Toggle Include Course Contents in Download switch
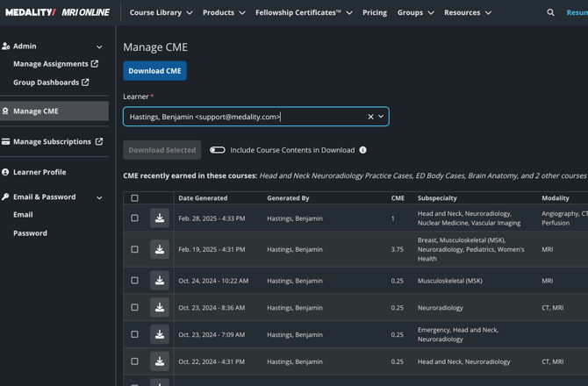 218,150
